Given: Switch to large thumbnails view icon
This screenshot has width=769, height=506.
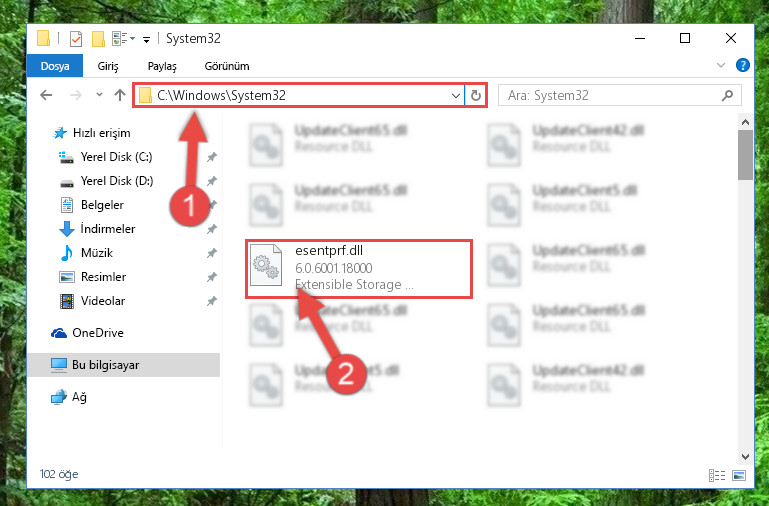Looking at the screenshot, I should 739,475.
